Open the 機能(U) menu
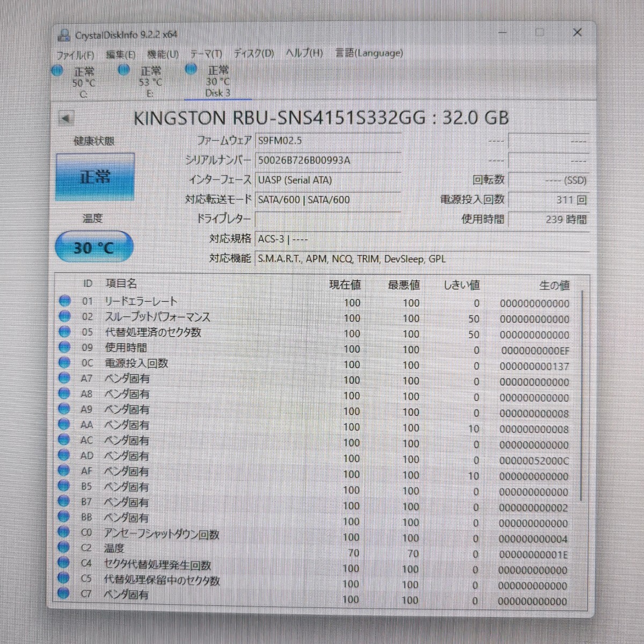644x644 pixels. click(x=163, y=54)
